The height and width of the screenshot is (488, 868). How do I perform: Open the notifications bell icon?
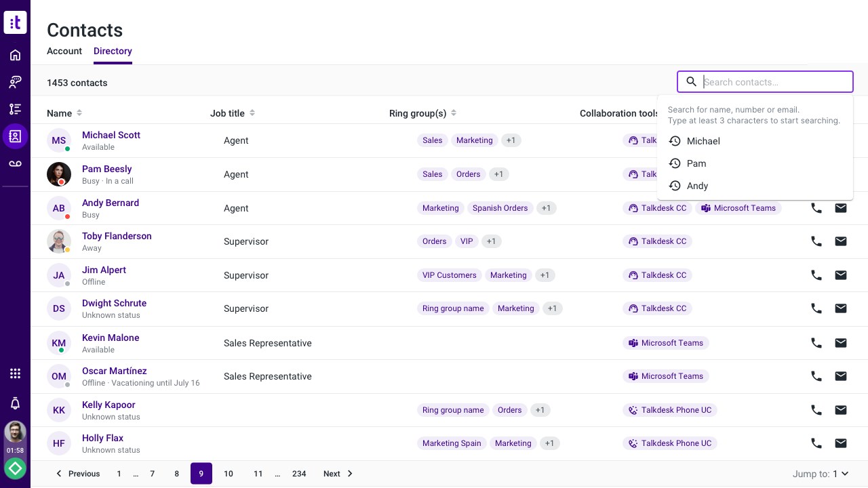coord(15,403)
